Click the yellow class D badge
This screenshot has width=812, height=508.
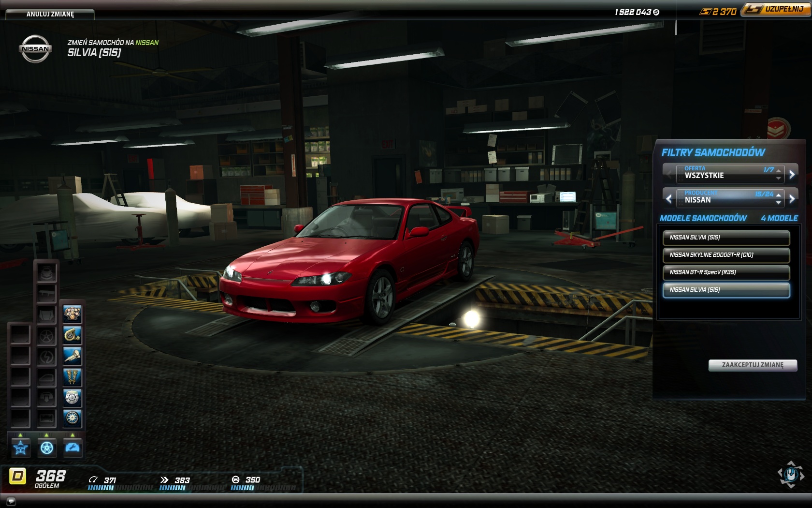(x=18, y=477)
